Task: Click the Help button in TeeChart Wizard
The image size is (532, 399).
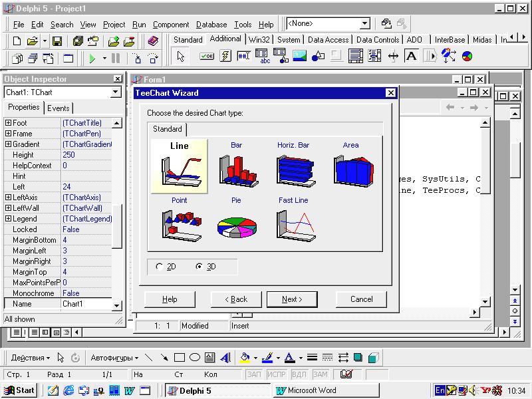Action: pyautogui.click(x=170, y=299)
